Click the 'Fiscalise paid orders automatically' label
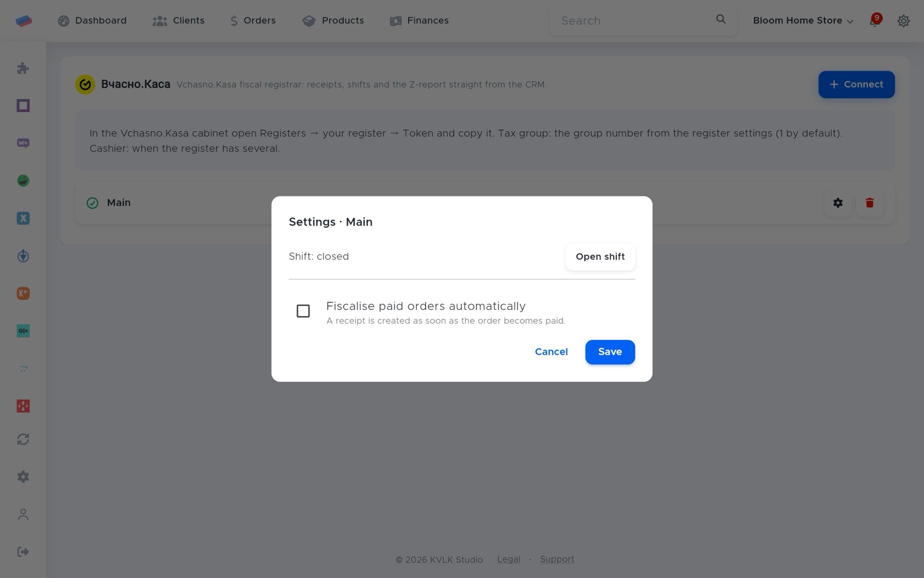 click(x=426, y=306)
